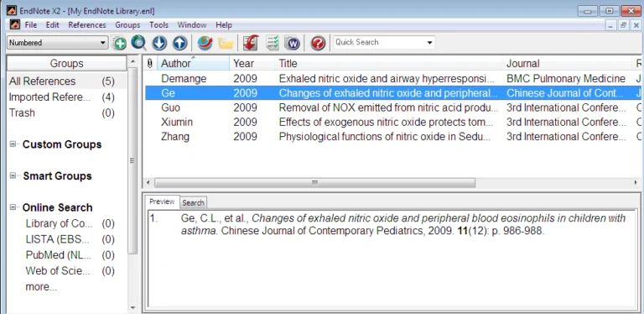Collapse the Smart Groups section
The width and height of the screenshot is (644, 314).
[x=13, y=175]
